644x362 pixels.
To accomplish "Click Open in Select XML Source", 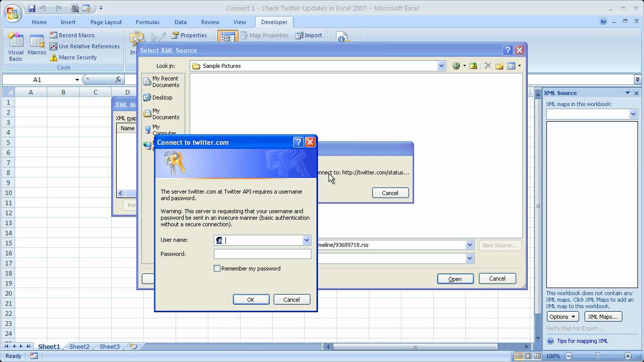I will (x=455, y=279).
